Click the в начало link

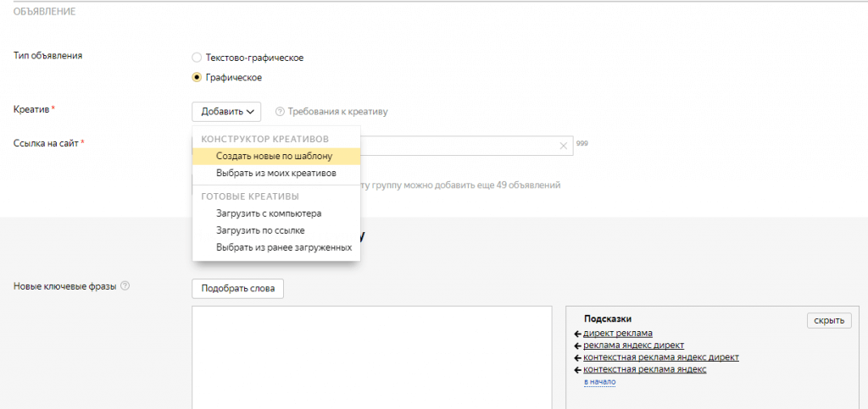point(599,382)
